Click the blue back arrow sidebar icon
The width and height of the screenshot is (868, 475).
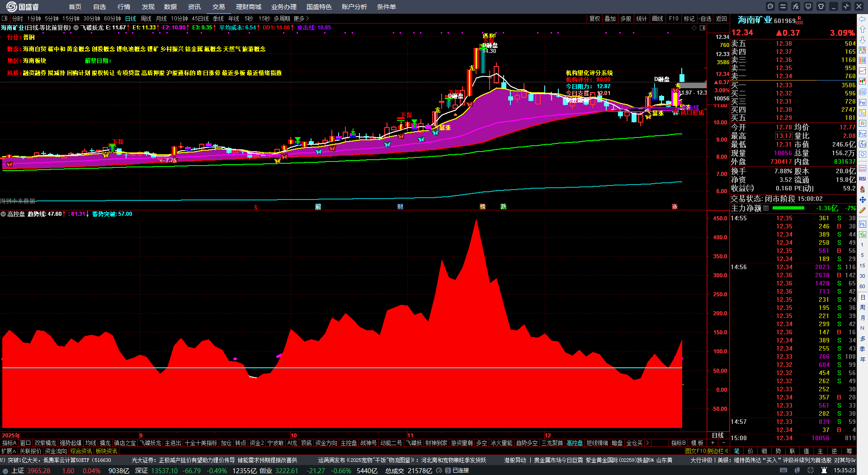863,19
